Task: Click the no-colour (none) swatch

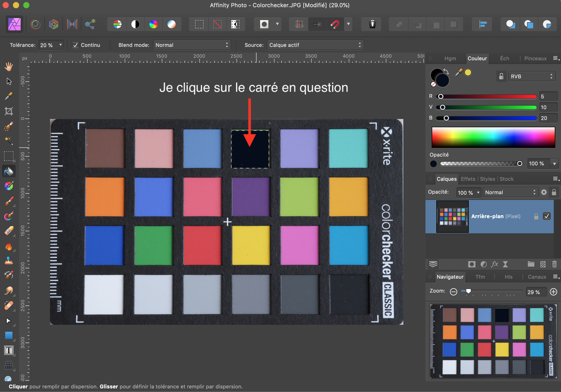Action: click(x=433, y=84)
